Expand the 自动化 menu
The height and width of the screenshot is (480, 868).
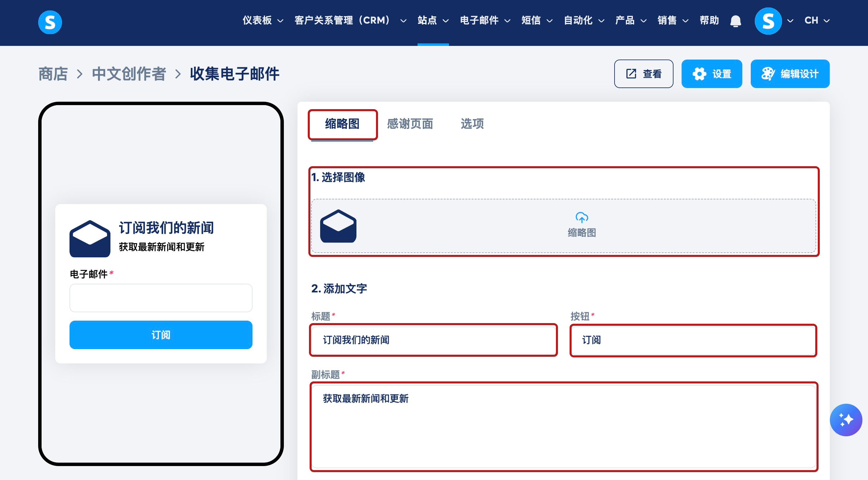pyautogui.click(x=584, y=20)
